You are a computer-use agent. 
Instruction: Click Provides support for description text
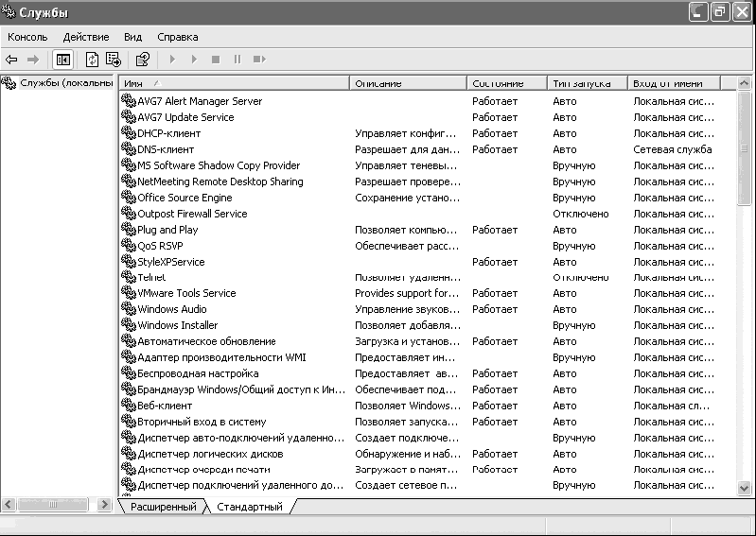tap(407, 293)
